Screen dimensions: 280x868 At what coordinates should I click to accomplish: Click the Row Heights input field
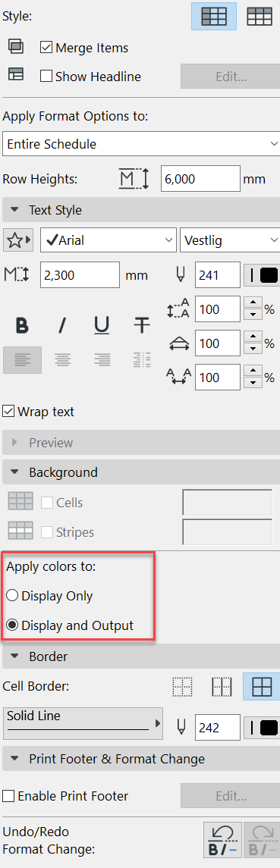pyautogui.click(x=200, y=180)
